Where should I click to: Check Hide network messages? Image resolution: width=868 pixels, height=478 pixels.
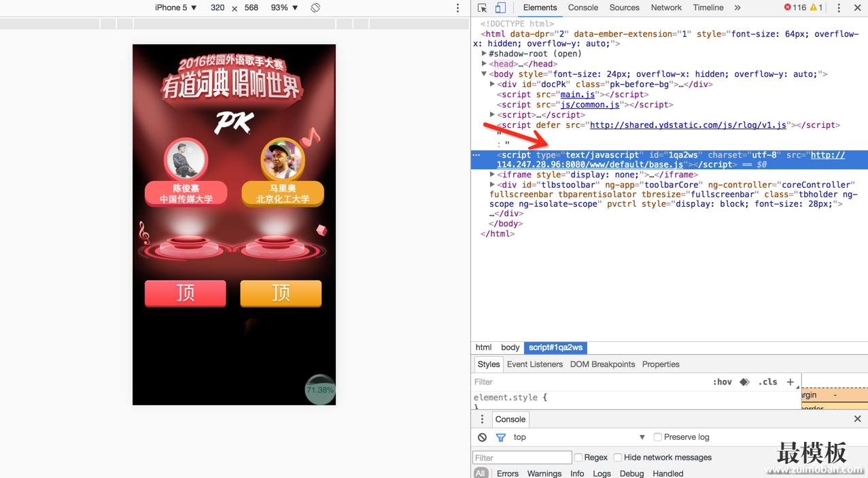(618, 458)
